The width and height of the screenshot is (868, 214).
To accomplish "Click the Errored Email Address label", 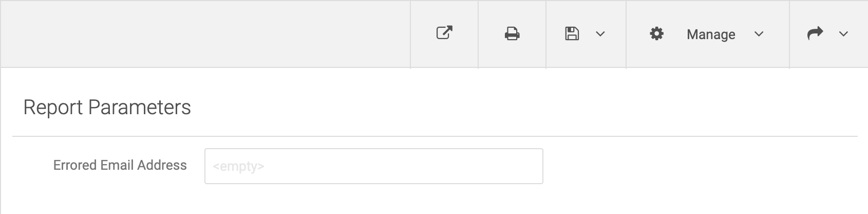I will 120,165.
